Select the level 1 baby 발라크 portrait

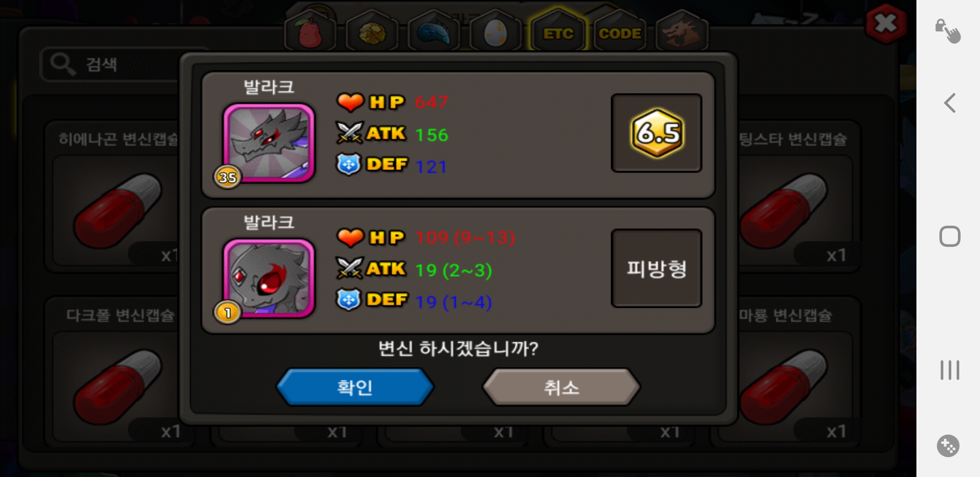tap(269, 278)
